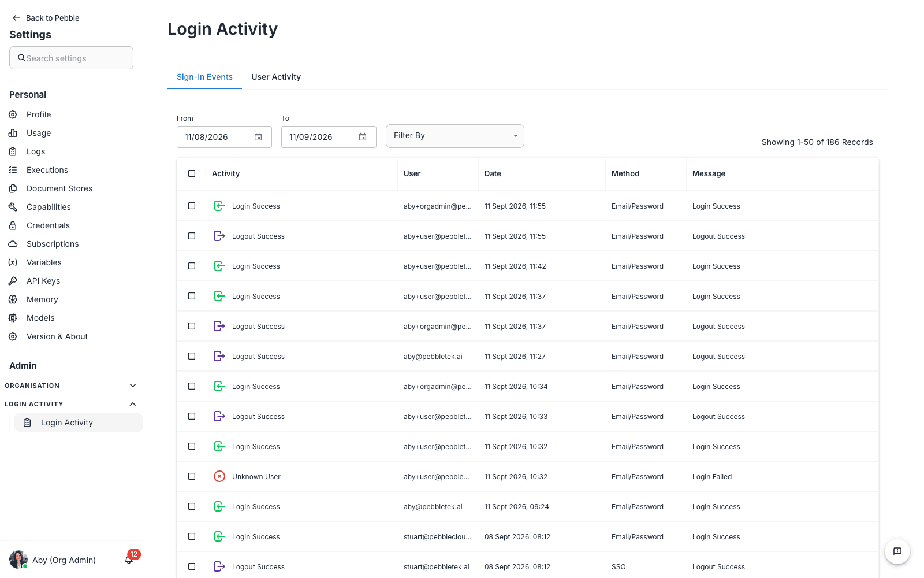Click the Profile gear icon in sidebar

click(x=13, y=114)
